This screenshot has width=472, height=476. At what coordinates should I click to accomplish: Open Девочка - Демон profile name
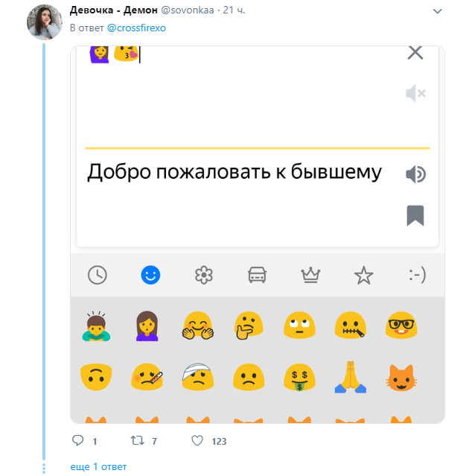pos(113,10)
